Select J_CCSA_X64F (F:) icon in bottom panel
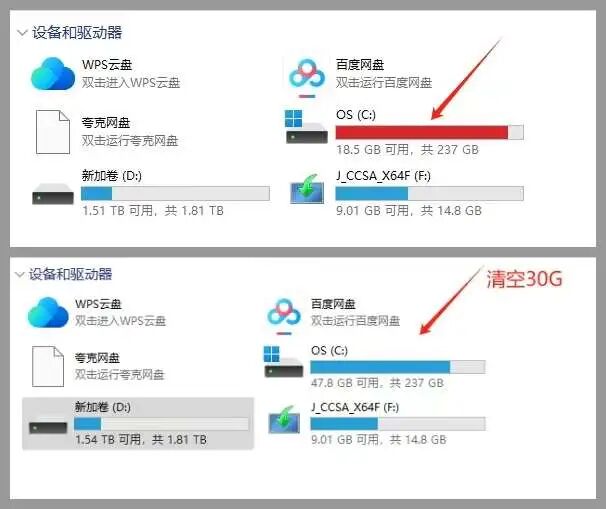 (x=284, y=419)
